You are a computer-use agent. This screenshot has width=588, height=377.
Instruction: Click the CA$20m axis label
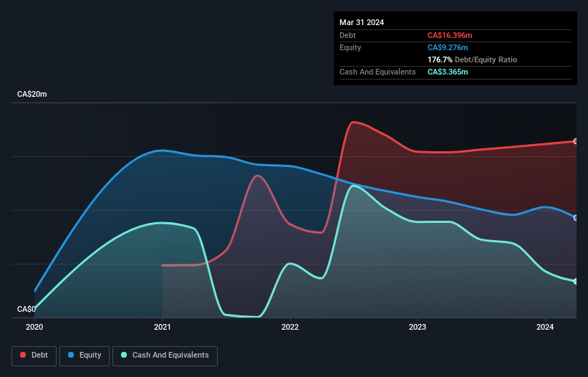[x=32, y=94]
